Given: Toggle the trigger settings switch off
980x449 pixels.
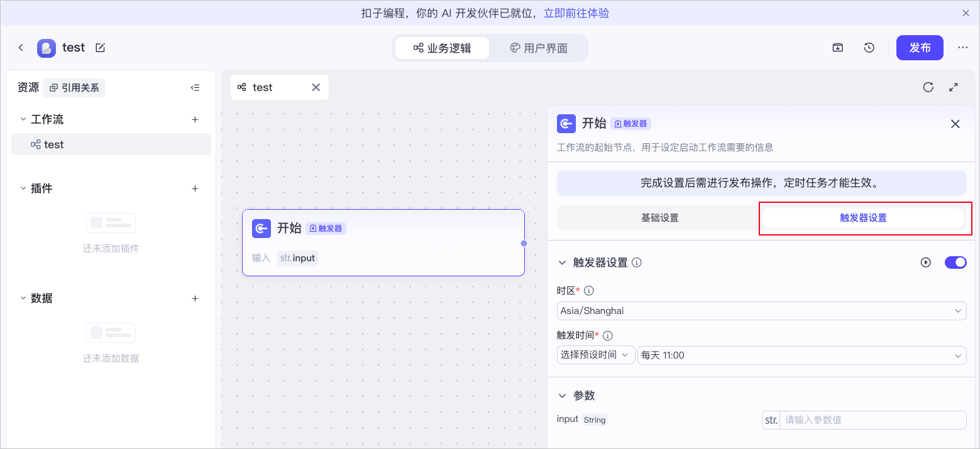Looking at the screenshot, I should click(955, 262).
